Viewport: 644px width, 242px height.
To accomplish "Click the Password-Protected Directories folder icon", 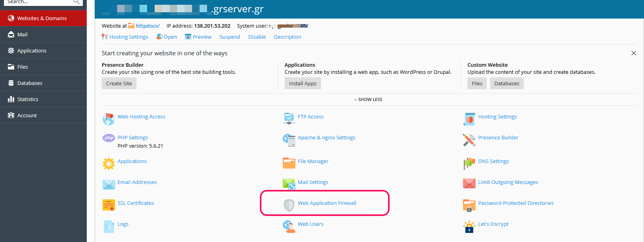I will pyautogui.click(x=469, y=205).
